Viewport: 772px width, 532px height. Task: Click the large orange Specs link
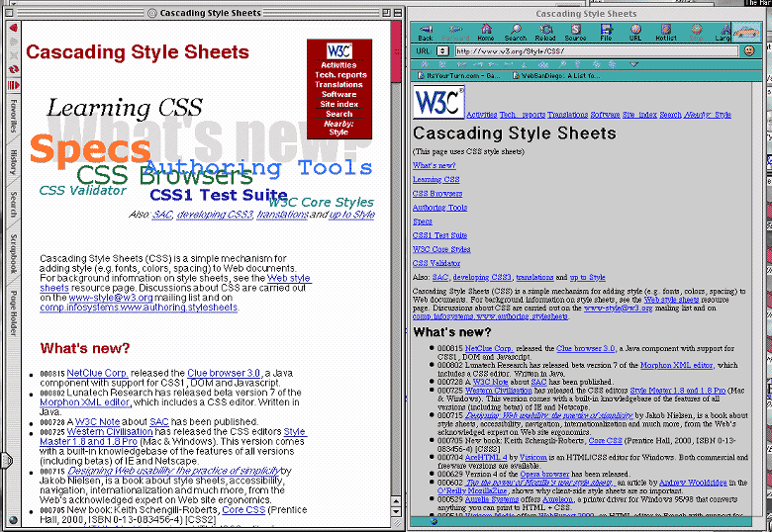(90, 149)
